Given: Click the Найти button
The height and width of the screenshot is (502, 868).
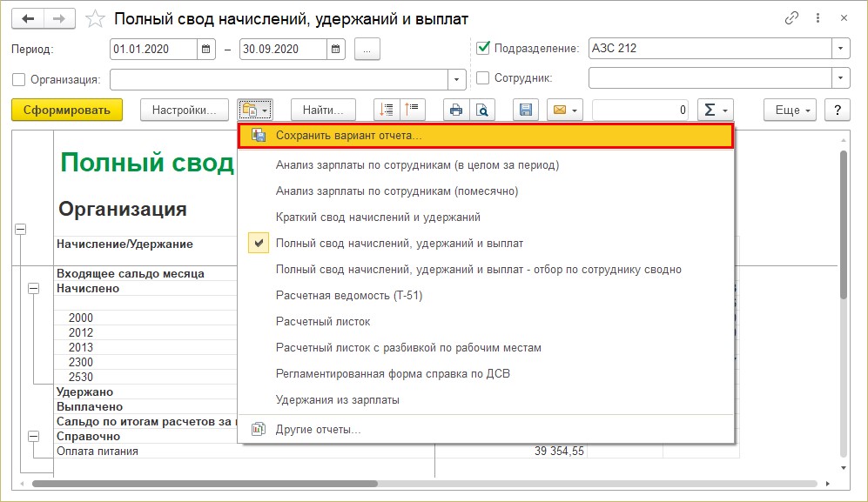Looking at the screenshot, I should [323, 110].
